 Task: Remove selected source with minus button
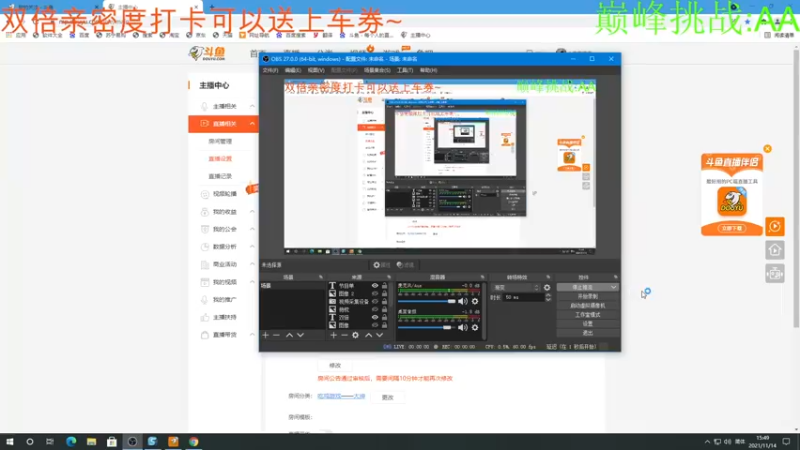pyautogui.click(x=344, y=335)
